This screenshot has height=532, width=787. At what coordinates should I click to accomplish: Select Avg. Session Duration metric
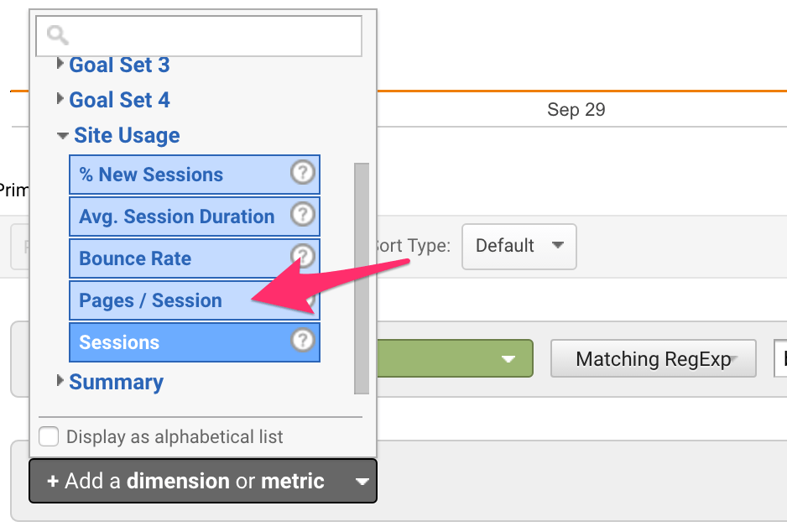195,216
